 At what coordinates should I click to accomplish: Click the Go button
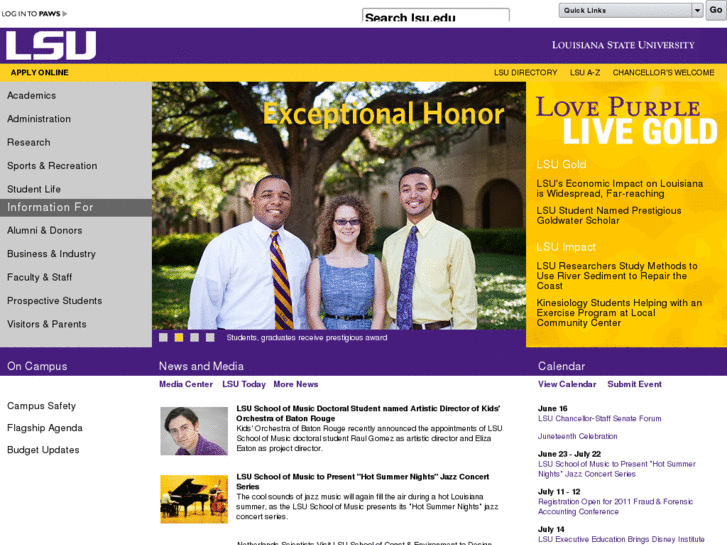[x=716, y=10]
